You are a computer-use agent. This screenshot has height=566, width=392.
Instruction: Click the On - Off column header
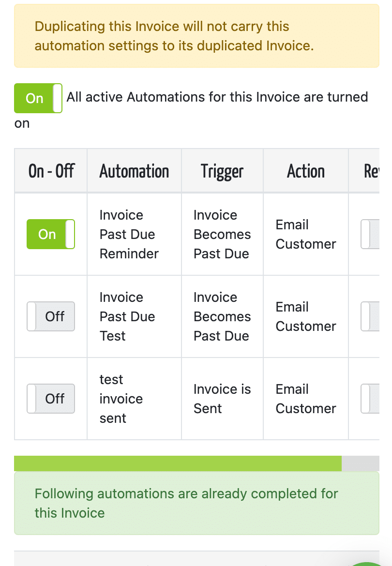tap(51, 171)
